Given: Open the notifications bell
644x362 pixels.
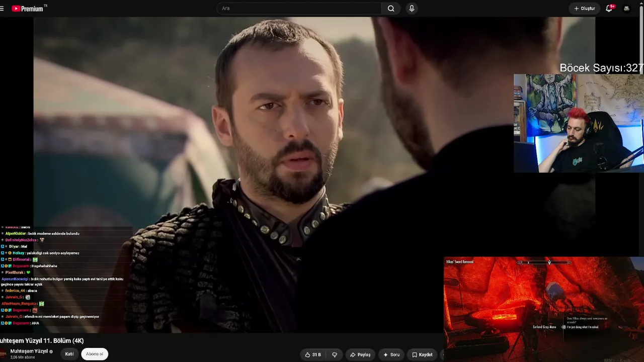Looking at the screenshot, I should point(609,9).
